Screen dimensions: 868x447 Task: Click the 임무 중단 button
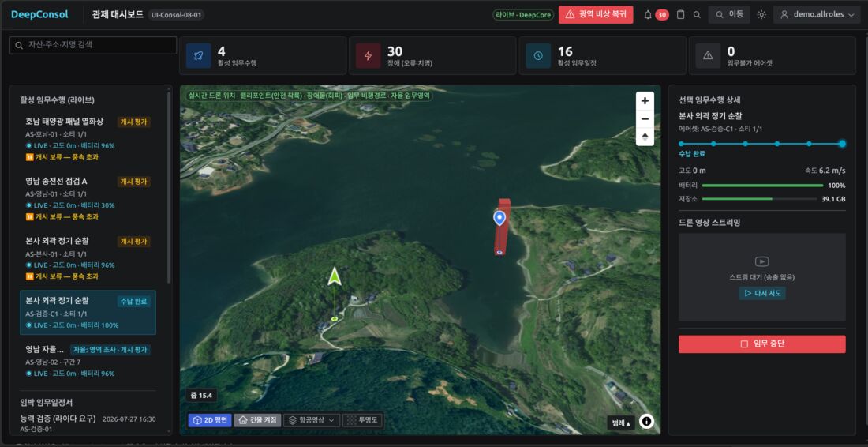pos(761,344)
